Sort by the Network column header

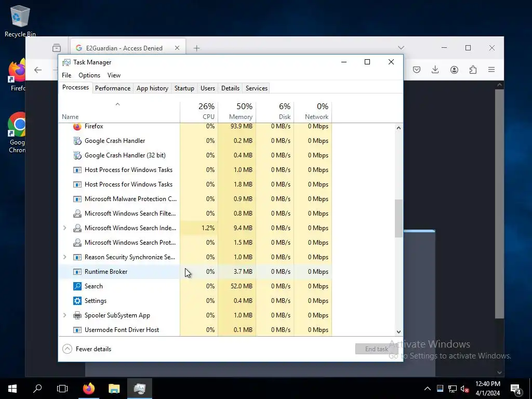click(313, 112)
